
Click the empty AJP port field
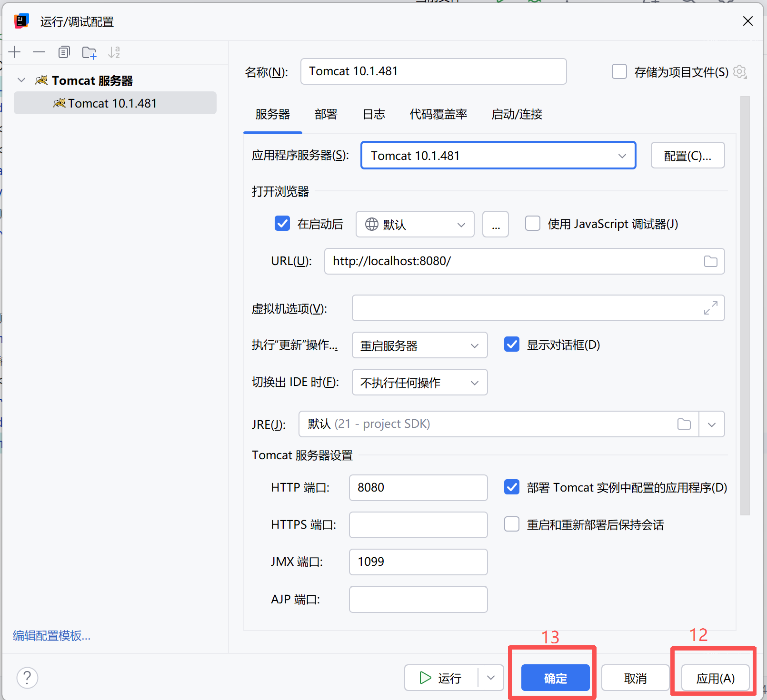coord(418,599)
